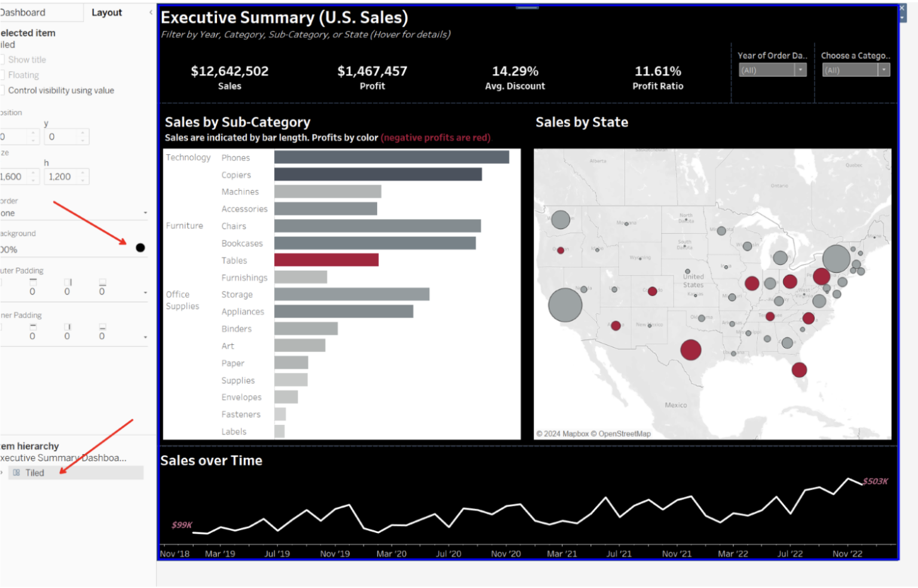918x588 pixels.
Task: Open the Year of Order Date filter dropdown
Action: click(x=801, y=69)
